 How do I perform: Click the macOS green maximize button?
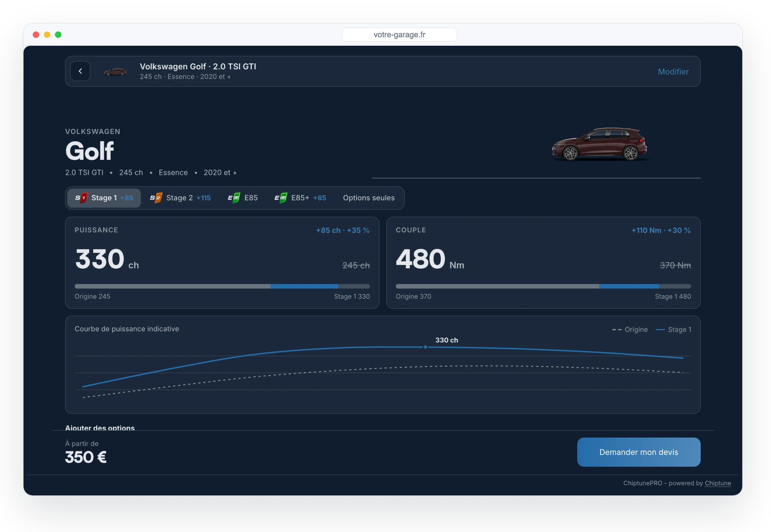pos(58,35)
